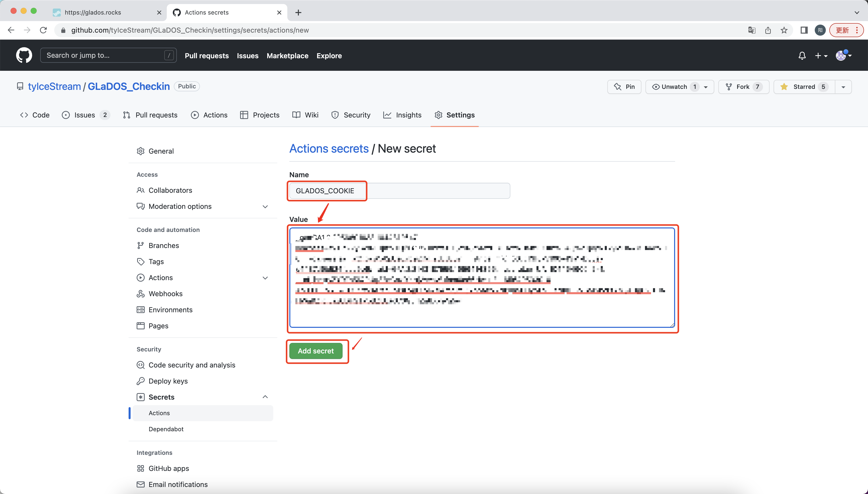Open star lists dropdown arrow
The width and height of the screenshot is (868, 494).
pos(843,87)
